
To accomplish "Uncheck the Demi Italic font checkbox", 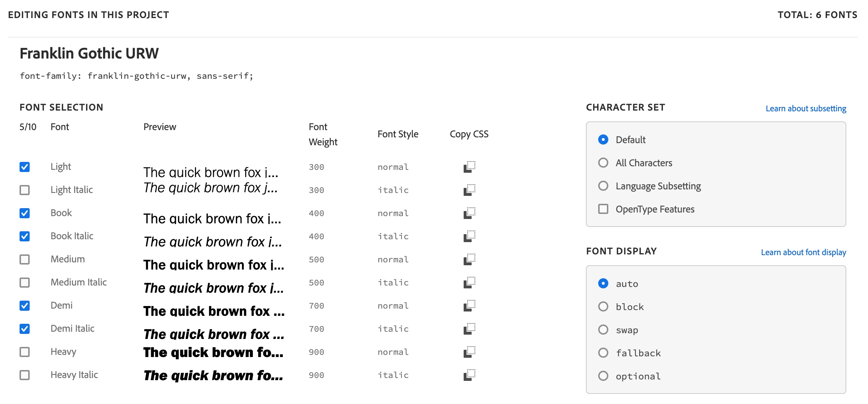I will tap(25, 329).
